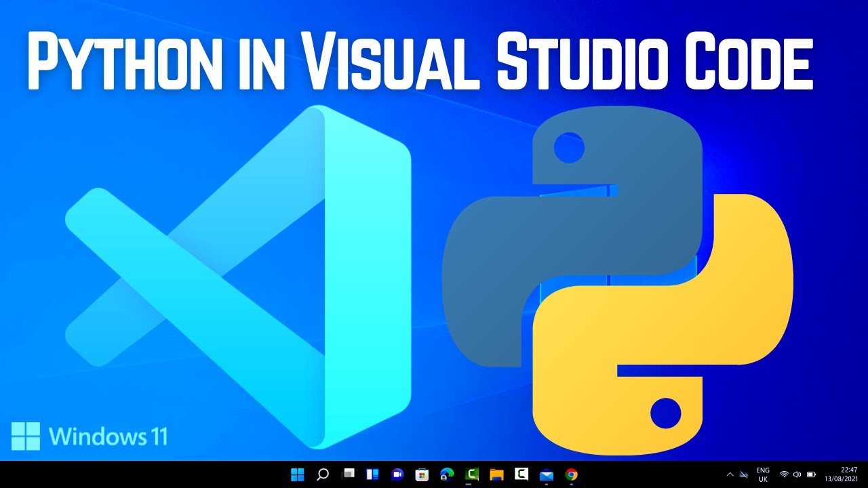
Task: Launch Microsoft Edge from taskbar
Action: pos(447,474)
